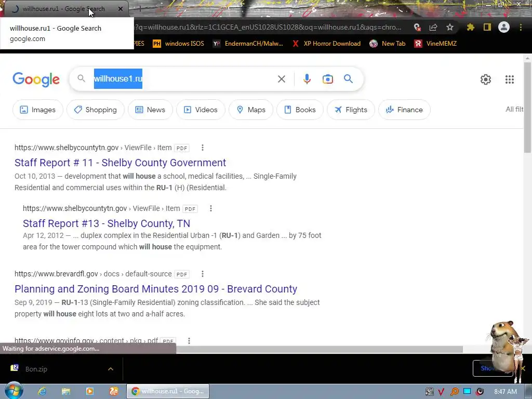Filter results by Images
The height and width of the screenshot is (399, 532).
coord(37,110)
